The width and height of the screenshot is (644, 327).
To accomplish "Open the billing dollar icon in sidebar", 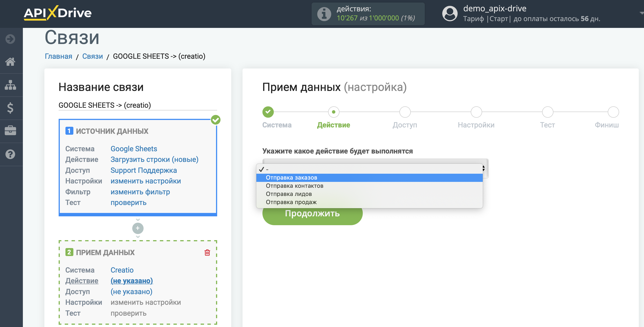I will point(10,108).
